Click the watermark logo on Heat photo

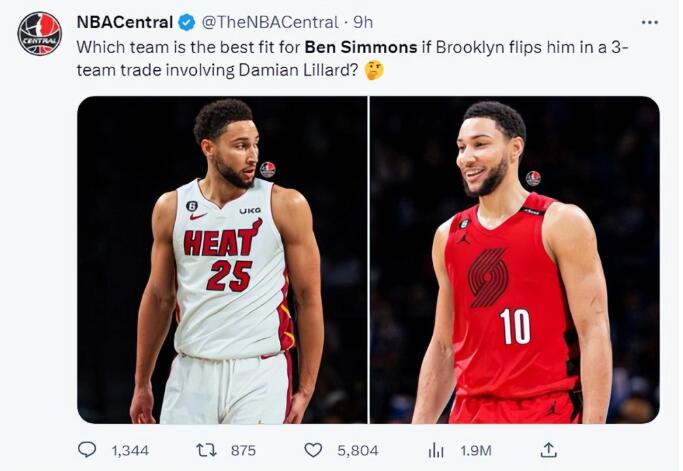pyautogui.click(x=267, y=169)
